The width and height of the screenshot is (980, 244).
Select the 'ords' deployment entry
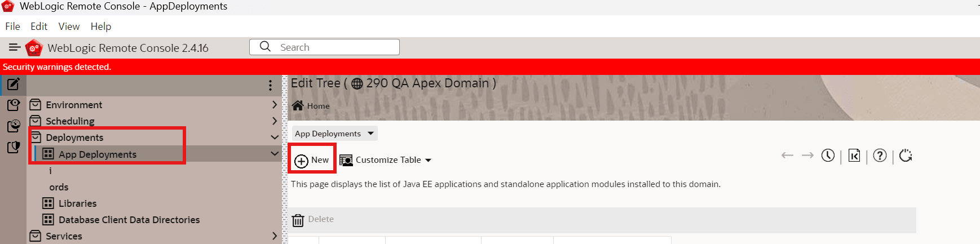[59, 187]
